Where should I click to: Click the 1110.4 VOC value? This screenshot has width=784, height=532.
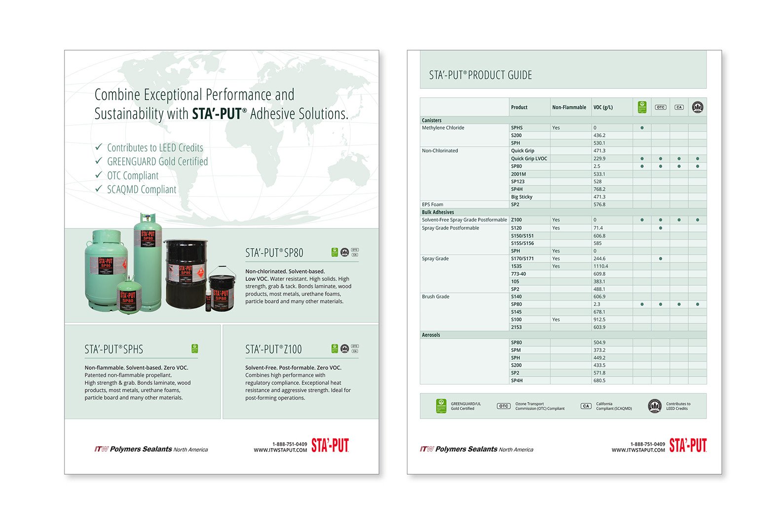[x=600, y=266]
